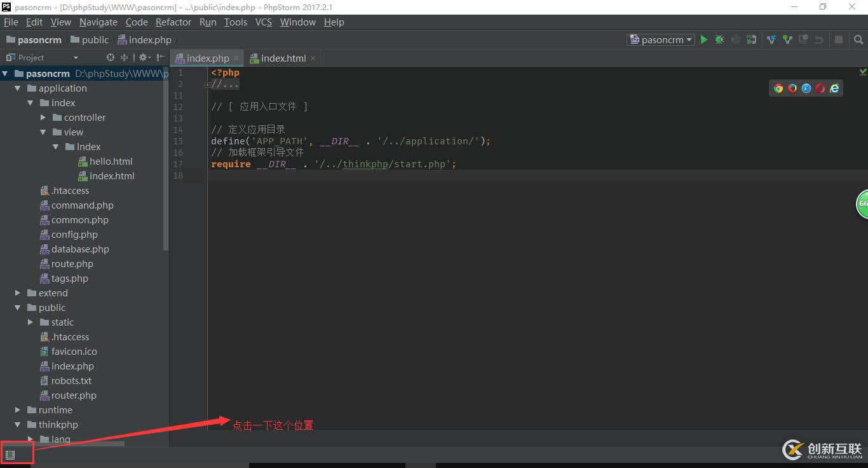Place cursor on the require start.php line

point(334,164)
